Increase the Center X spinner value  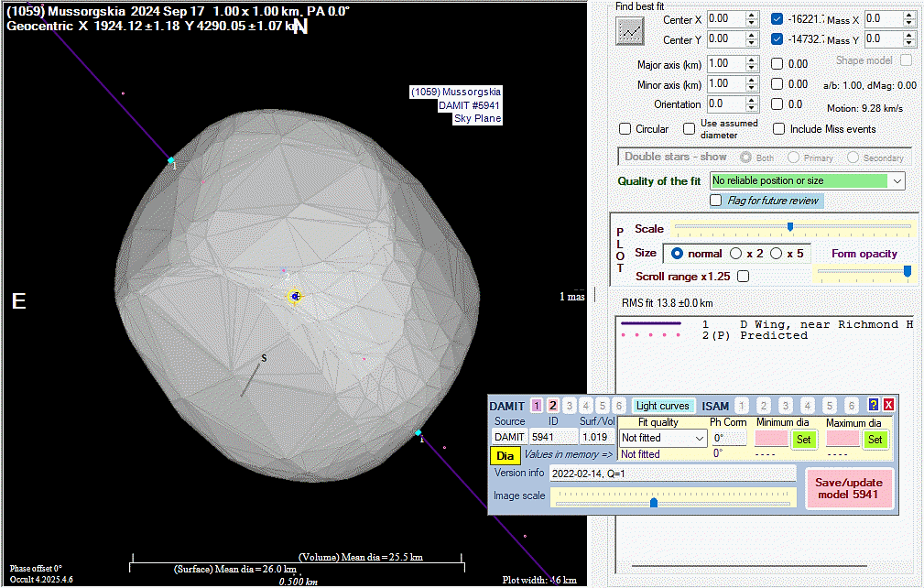click(752, 15)
